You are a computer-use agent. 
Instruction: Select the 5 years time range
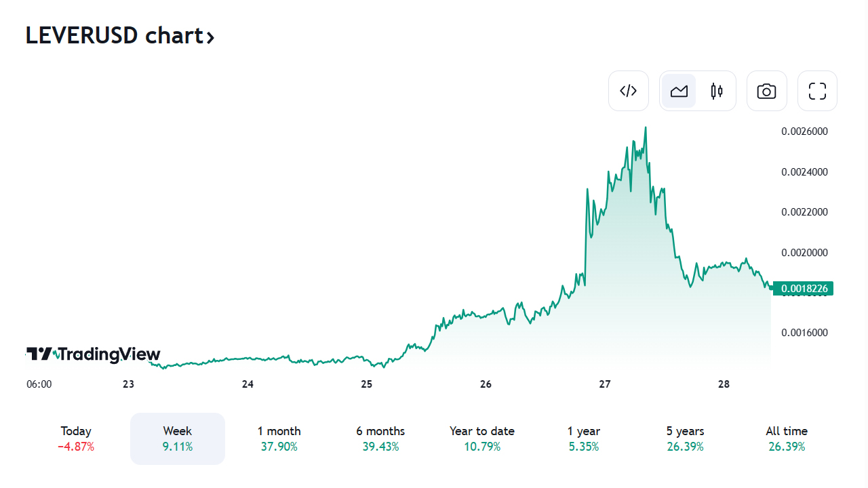[685, 439]
